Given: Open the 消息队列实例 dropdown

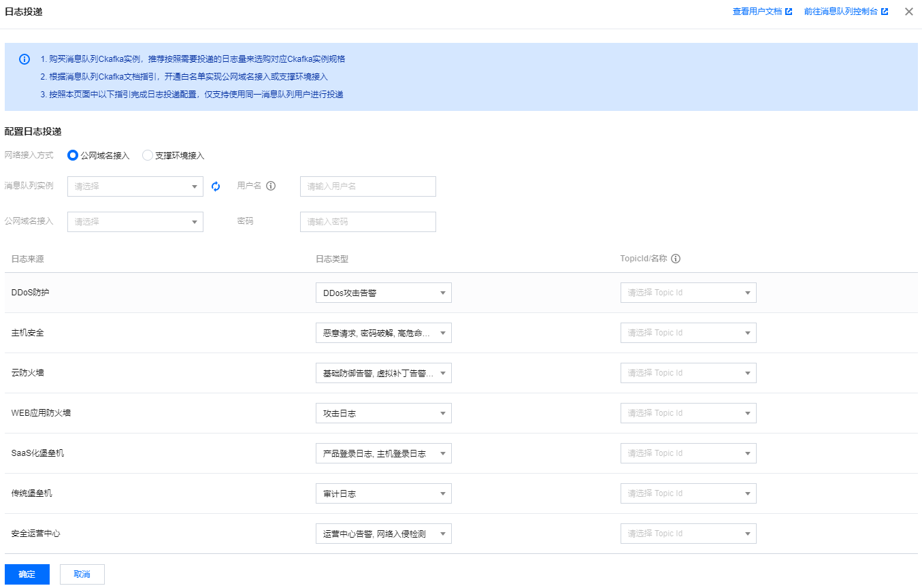Looking at the screenshot, I should point(135,186).
